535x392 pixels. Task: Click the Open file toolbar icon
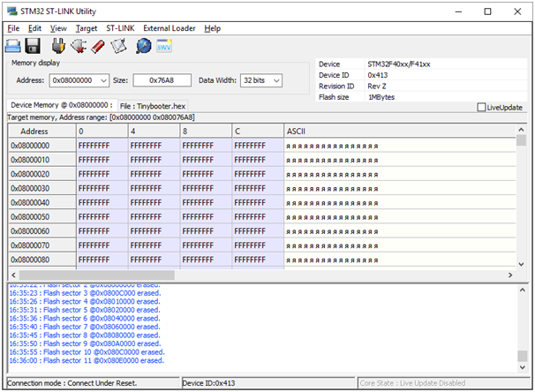click(13, 46)
